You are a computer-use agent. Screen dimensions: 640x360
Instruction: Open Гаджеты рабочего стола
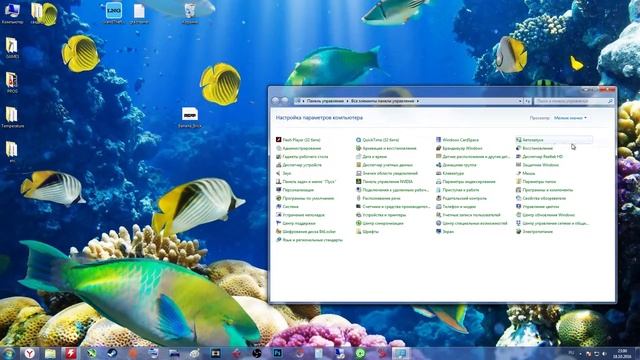(302, 157)
